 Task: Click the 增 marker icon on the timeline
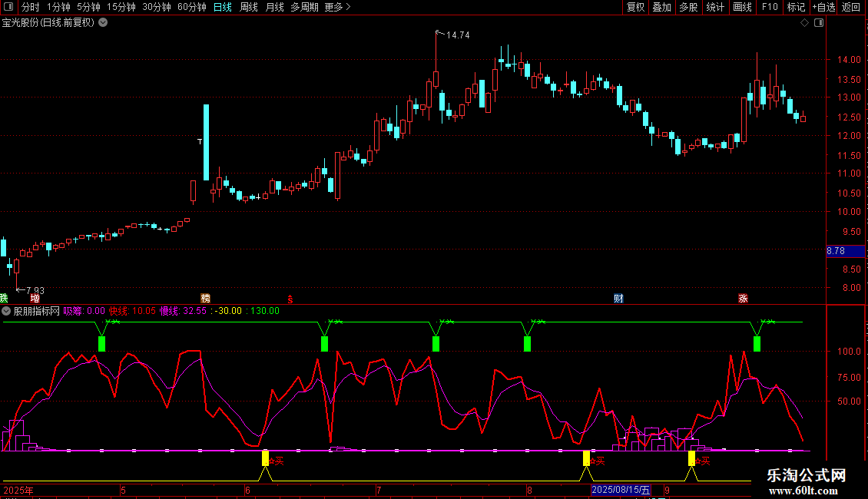35,298
